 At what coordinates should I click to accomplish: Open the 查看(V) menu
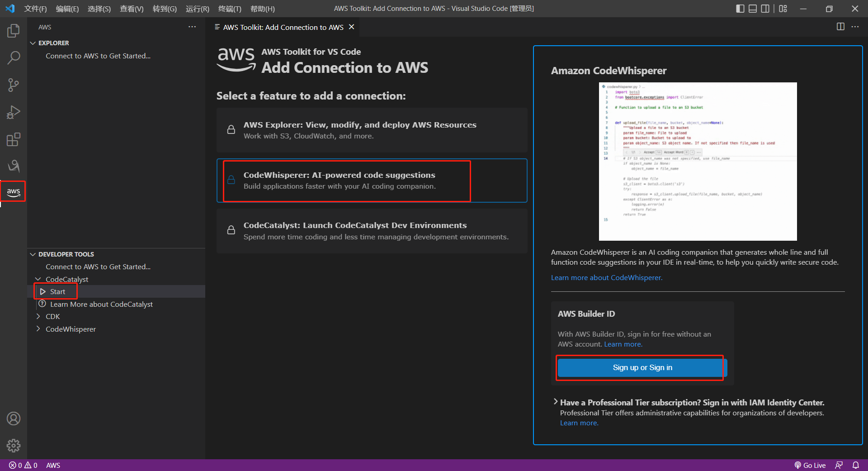click(x=131, y=9)
